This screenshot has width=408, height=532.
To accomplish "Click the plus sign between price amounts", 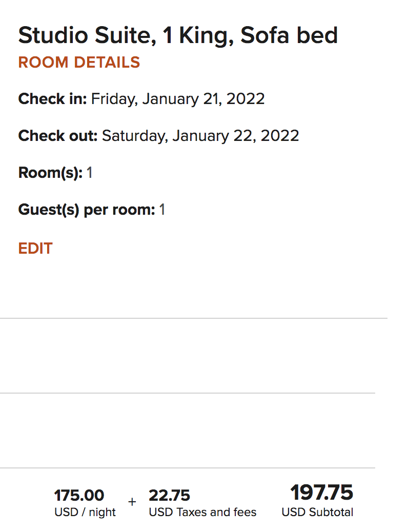I will coord(132,502).
